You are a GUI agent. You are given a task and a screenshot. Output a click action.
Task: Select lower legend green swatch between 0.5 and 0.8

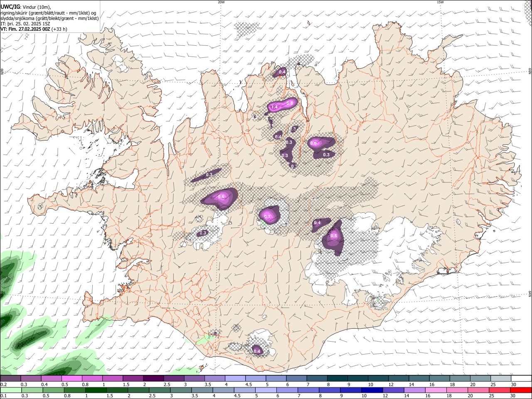pyautogui.click(x=53, y=390)
